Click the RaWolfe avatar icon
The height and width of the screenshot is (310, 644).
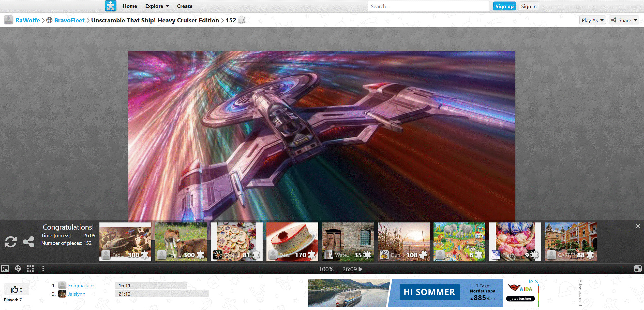point(8,20)
